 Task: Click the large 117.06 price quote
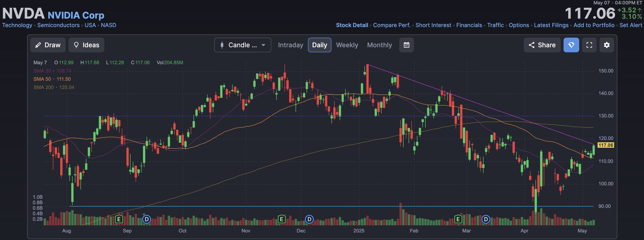pyautogui.click(x=590, y=14)
